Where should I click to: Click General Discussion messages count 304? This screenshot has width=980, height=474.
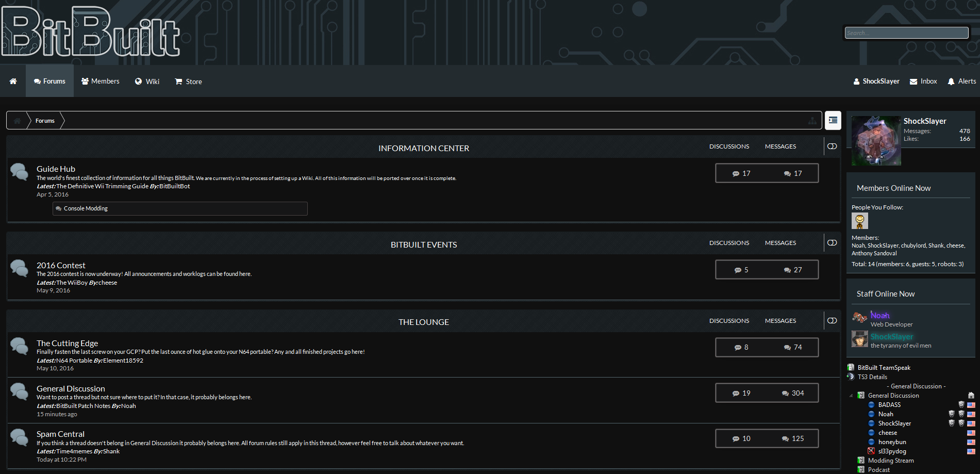[793, 393]
